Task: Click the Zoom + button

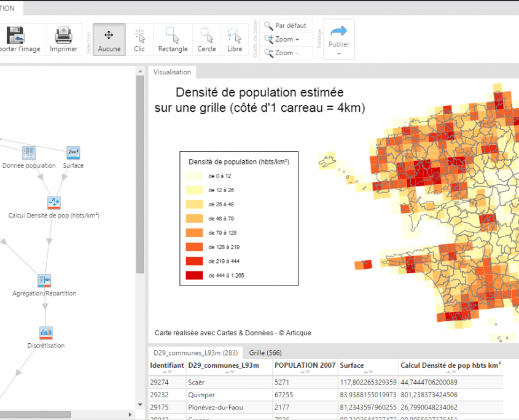Action: point(286,39)
